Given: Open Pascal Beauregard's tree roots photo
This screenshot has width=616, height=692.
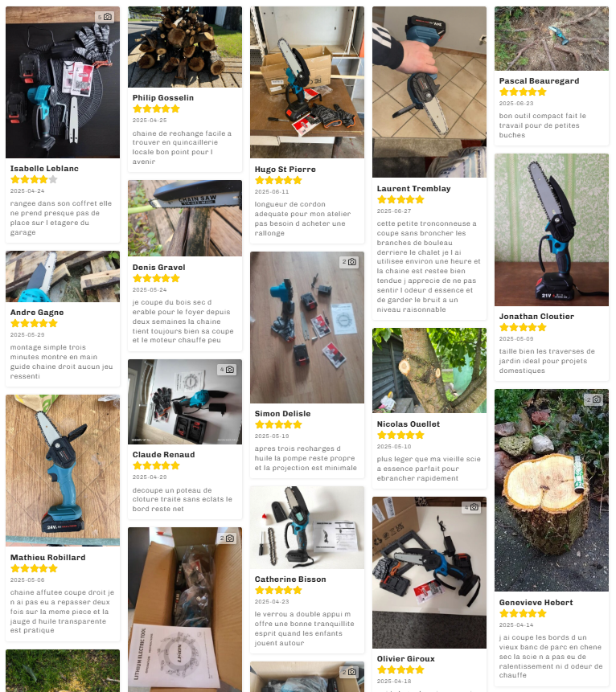Looking at the screenshot, I should click(552, 39).
